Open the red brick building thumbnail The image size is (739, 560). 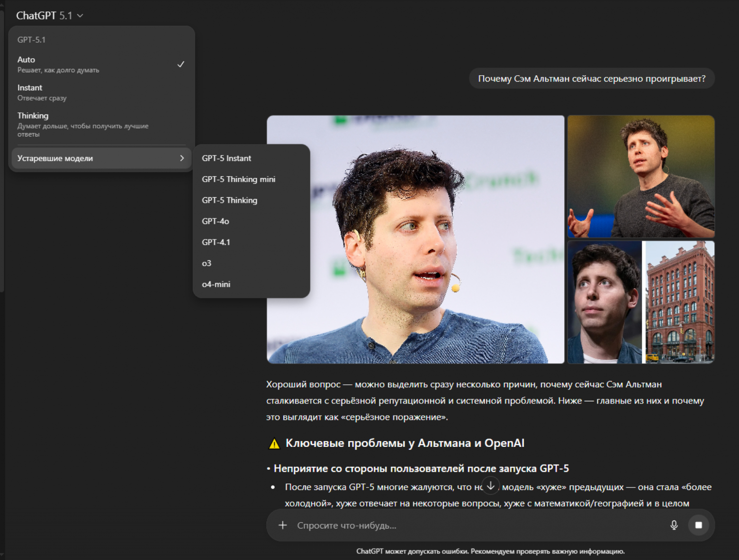pos(680,302)
